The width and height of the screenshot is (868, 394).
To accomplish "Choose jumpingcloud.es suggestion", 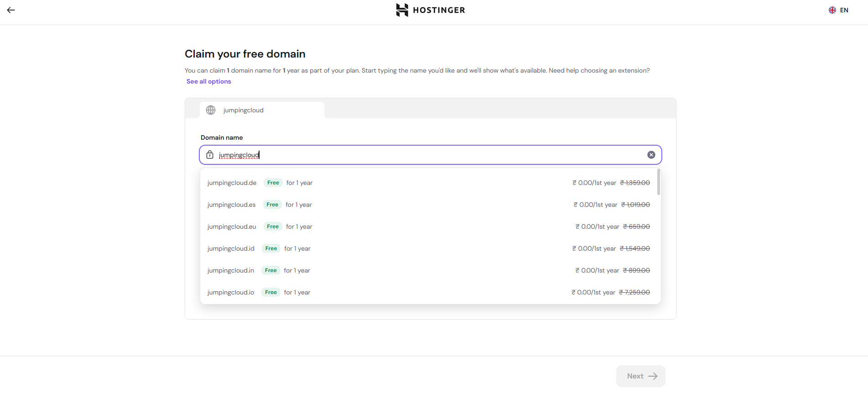I will pos(429,205).
